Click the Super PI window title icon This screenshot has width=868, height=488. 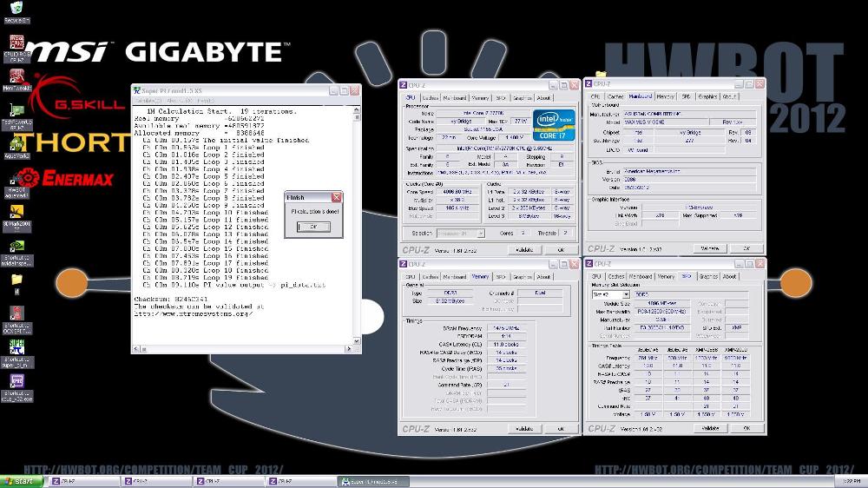tap(137, 90)
